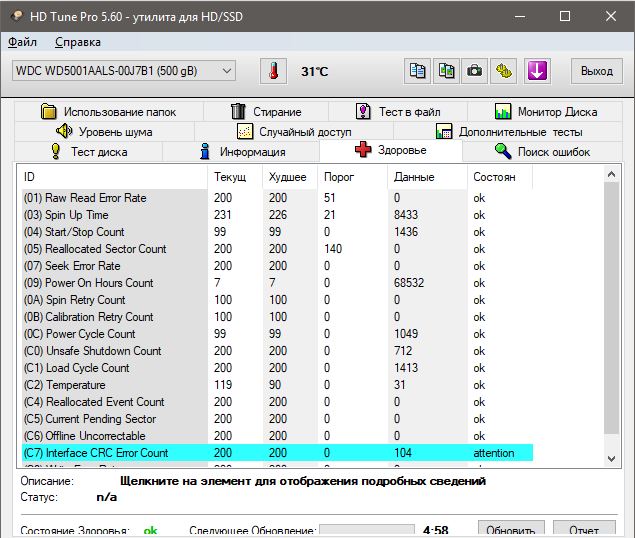
Task: Click the second copy screenshot-to-clipboard icon
Action: [446, 71]
